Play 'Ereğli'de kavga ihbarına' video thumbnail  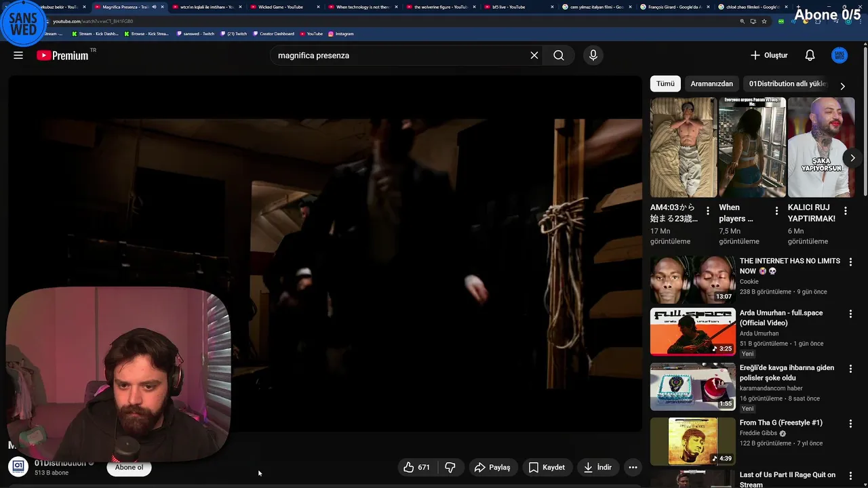692,387
